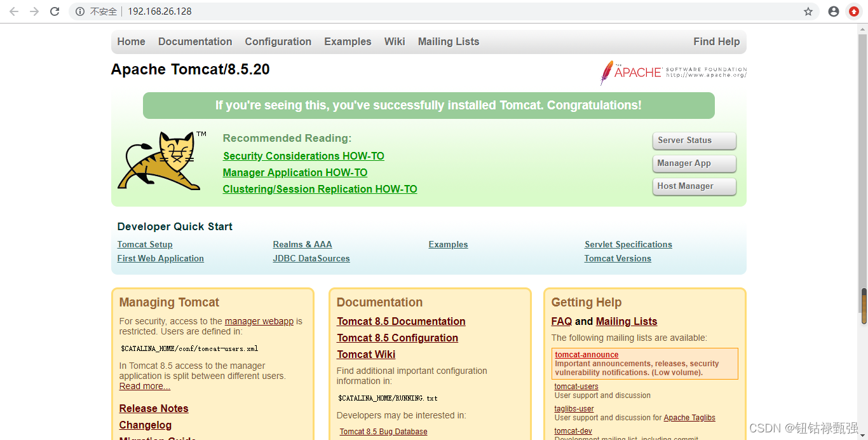Open the Realms & AAA link
868x440 pixels.
point(302,244)
